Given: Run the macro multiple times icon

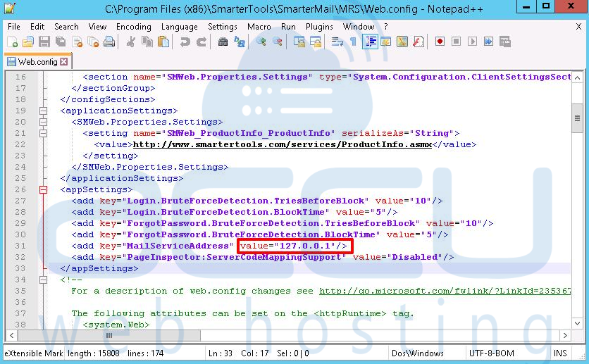Looking at the screenshot, I should pyautogui.click(x=488, y=42).
